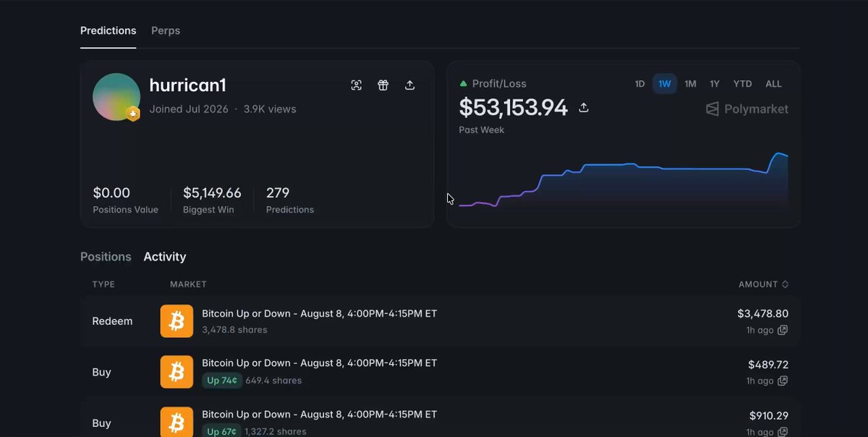
Task: Click the green Profit/Loss triangle indicator
Action: click(464, 84)
